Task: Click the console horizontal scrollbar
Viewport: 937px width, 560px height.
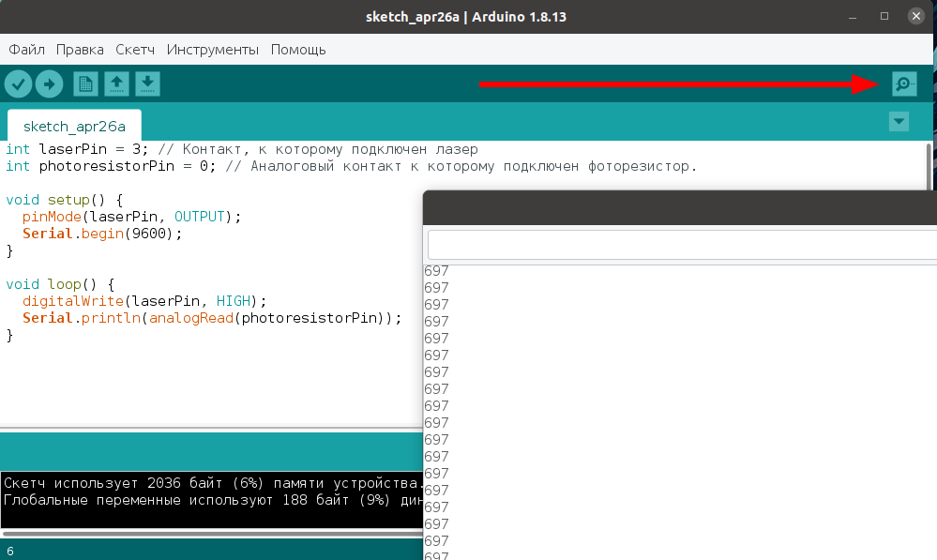Action: (x=211, y=534)
